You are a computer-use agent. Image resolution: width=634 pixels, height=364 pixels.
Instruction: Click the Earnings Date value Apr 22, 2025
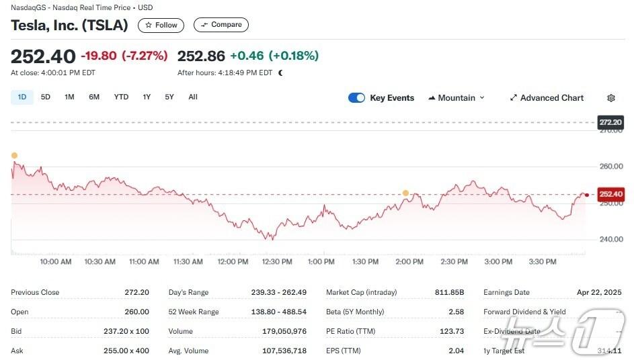point(599,293)
